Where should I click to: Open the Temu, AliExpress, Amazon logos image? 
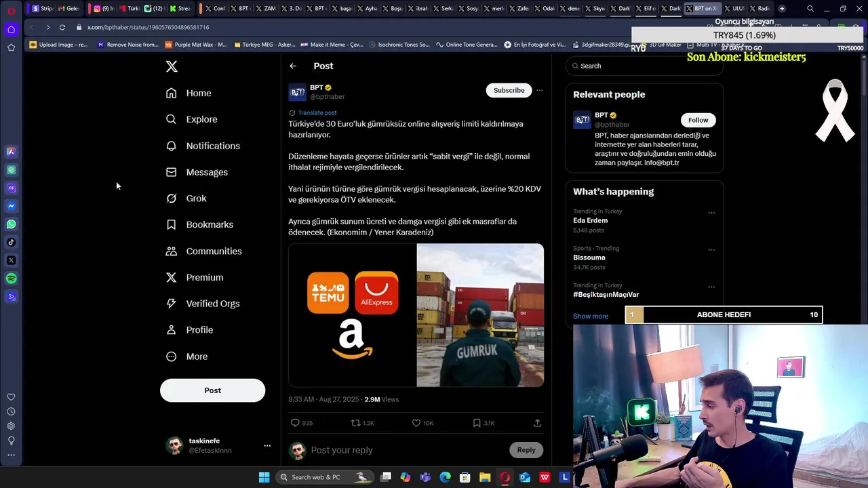(x=352, y=315)
